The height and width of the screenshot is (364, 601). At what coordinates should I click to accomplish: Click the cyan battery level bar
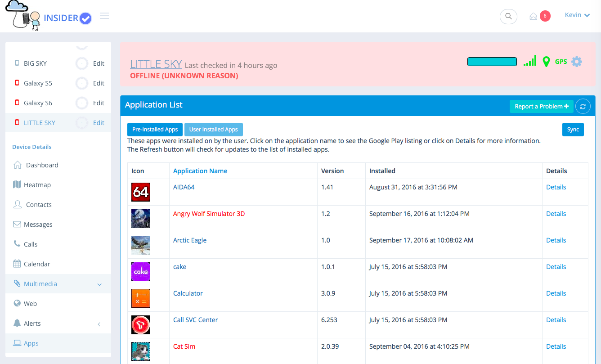pyautogui.click(x=492, y=62)
